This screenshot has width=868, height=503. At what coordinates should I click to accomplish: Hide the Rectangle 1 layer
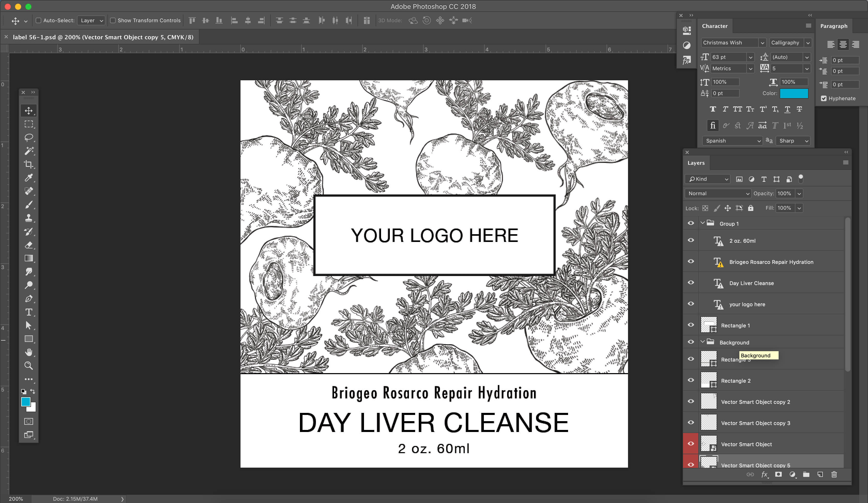point(691,325)
